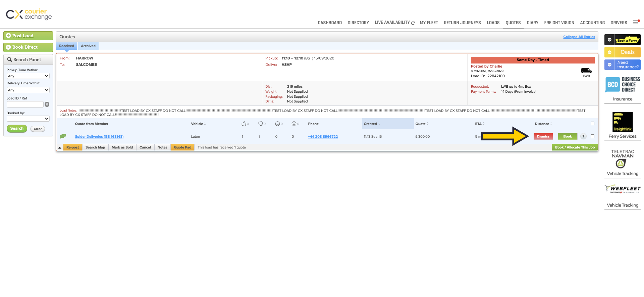This screenshot has height=297, width=644.
Task: Sort quotes by thumbs-up positive feedback icon
Action: [244, 124]
